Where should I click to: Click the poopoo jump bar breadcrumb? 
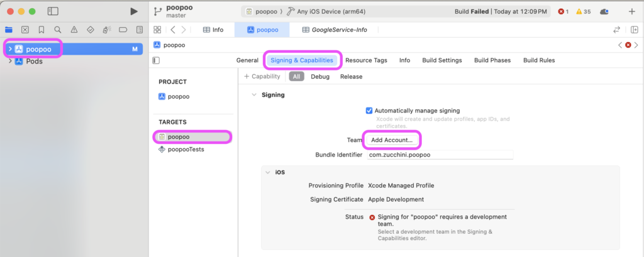[169, 45]
